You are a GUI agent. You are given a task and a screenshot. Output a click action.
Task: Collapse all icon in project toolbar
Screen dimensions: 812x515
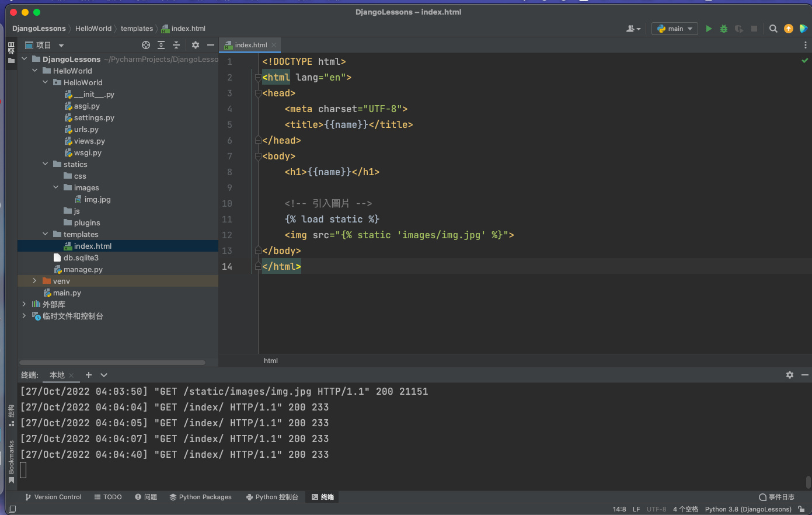176,45
